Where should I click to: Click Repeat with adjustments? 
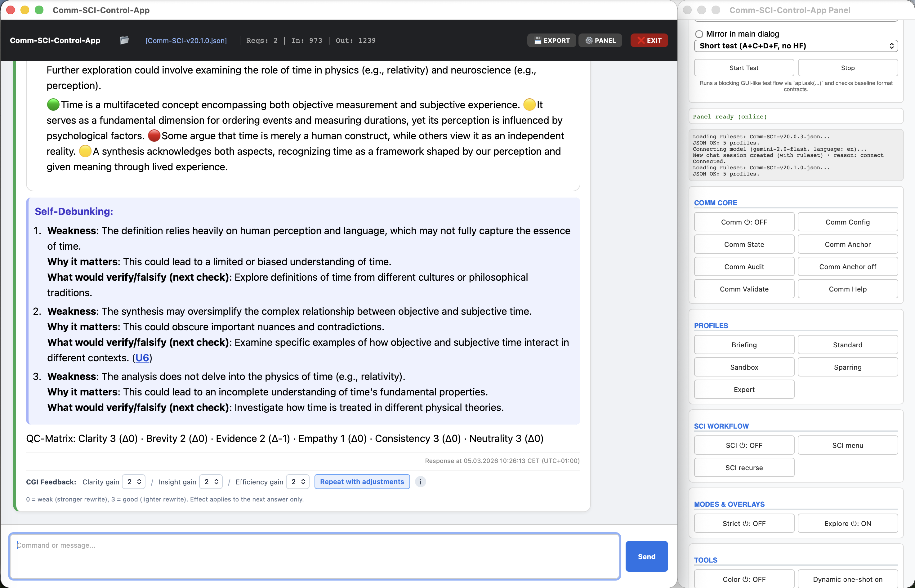362,482
